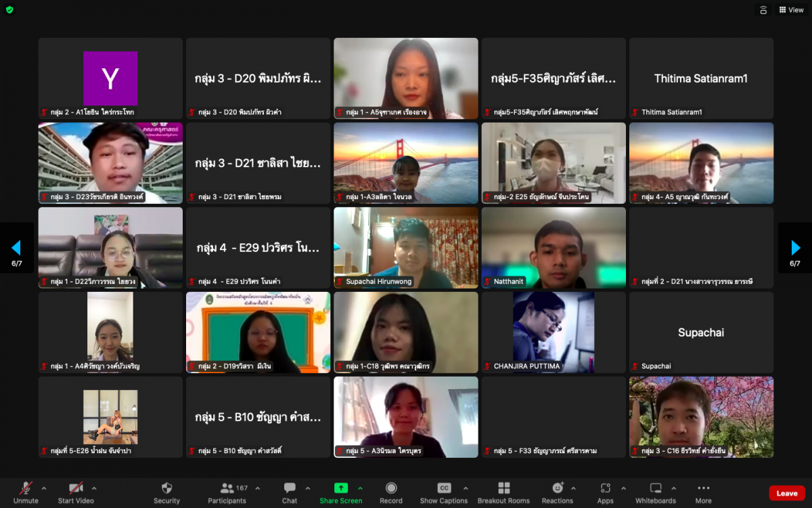Click the red Leave button

click(786, 493)
